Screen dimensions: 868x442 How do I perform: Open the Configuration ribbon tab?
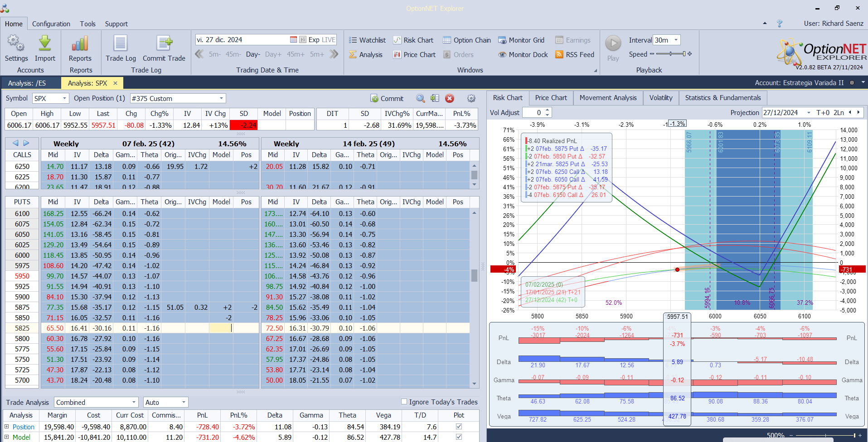(51, 24)
